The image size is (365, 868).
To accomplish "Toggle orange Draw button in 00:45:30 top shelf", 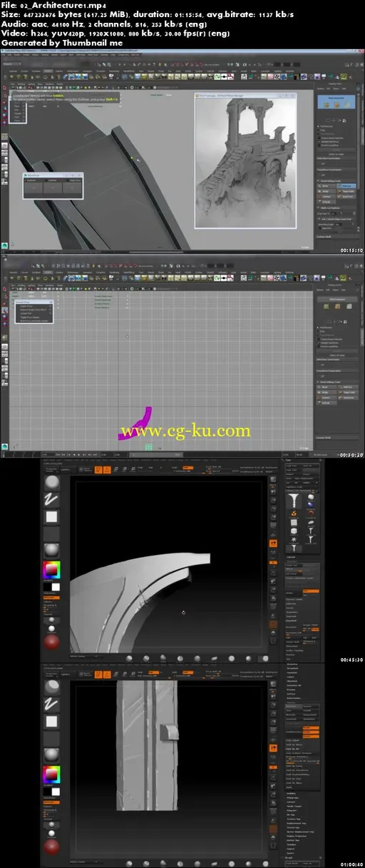I will pos(107,469).
